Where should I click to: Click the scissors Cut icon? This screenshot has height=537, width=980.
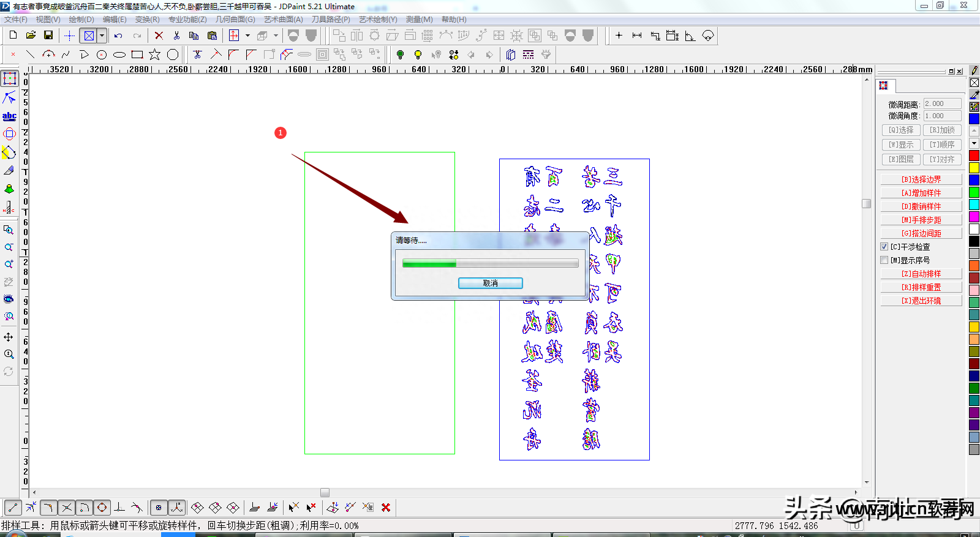pyautogui.click(x=176, y=36)
